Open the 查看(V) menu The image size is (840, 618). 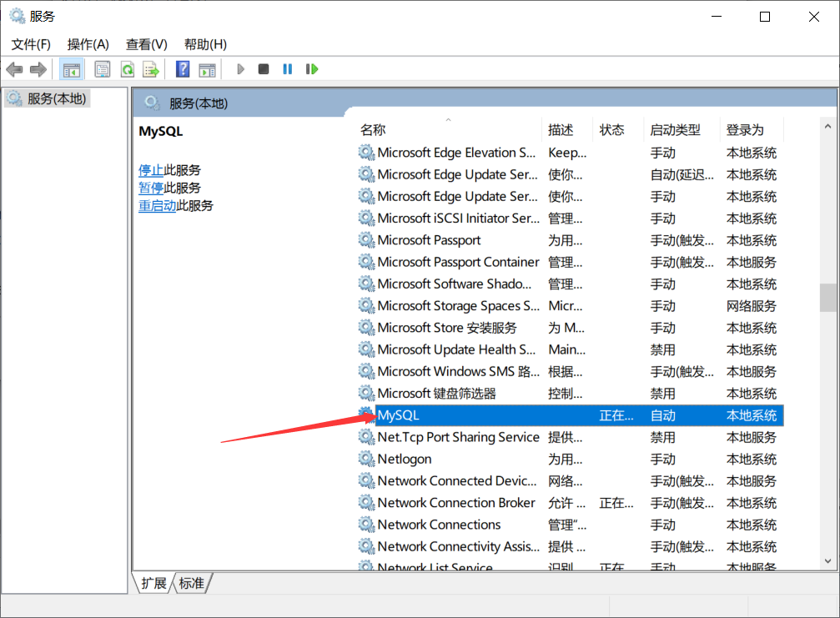(x=146, y=44)
